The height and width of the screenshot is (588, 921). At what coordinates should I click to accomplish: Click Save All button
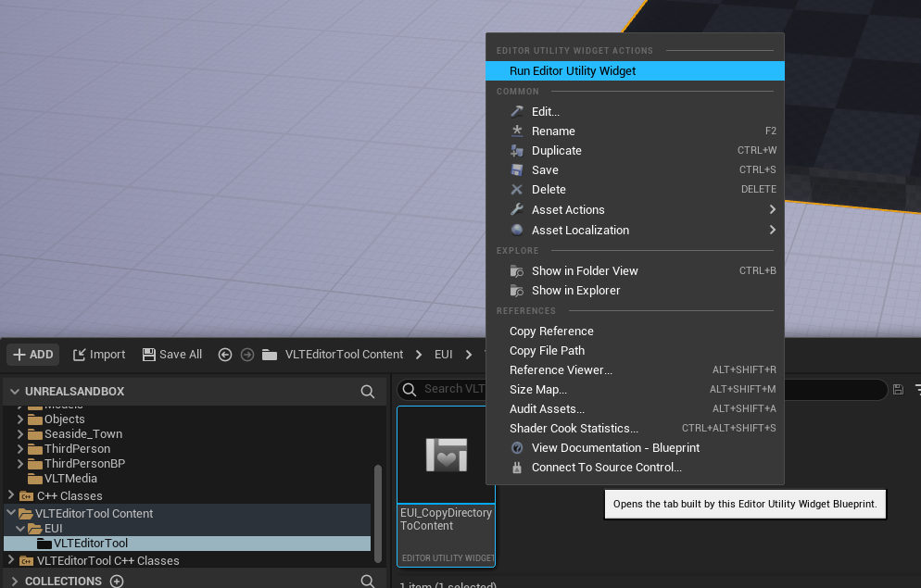point(172,355)
